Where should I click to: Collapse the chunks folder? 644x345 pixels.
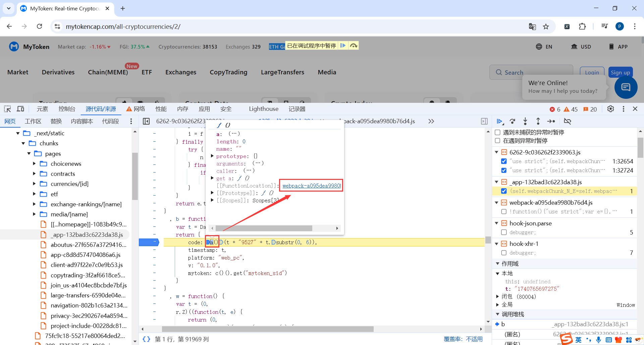(x=23, y=143)
